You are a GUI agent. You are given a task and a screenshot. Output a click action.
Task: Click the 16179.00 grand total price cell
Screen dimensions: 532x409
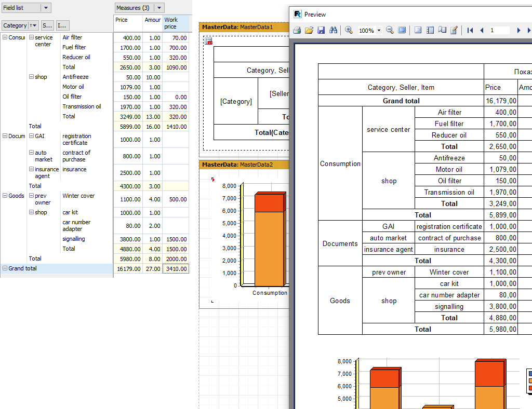point(128,269)
